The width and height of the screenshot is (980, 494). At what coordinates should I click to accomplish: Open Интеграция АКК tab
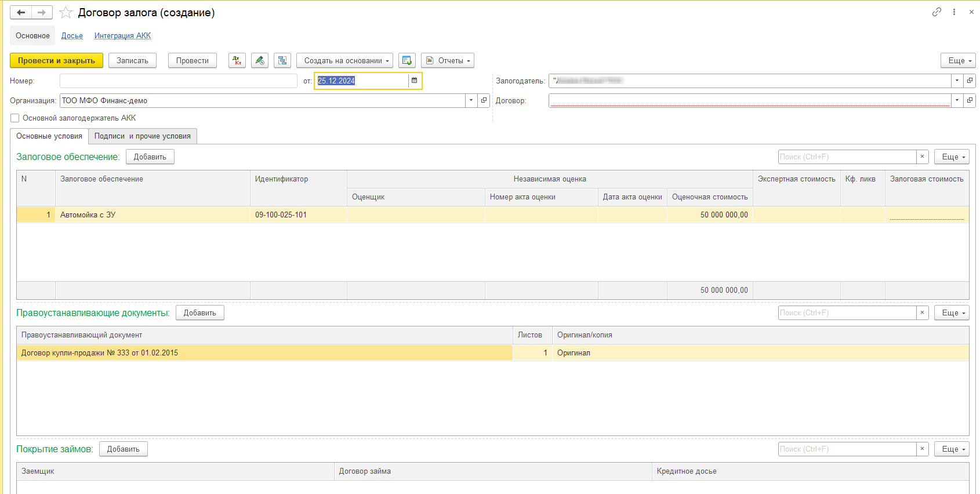coord(122,35)
